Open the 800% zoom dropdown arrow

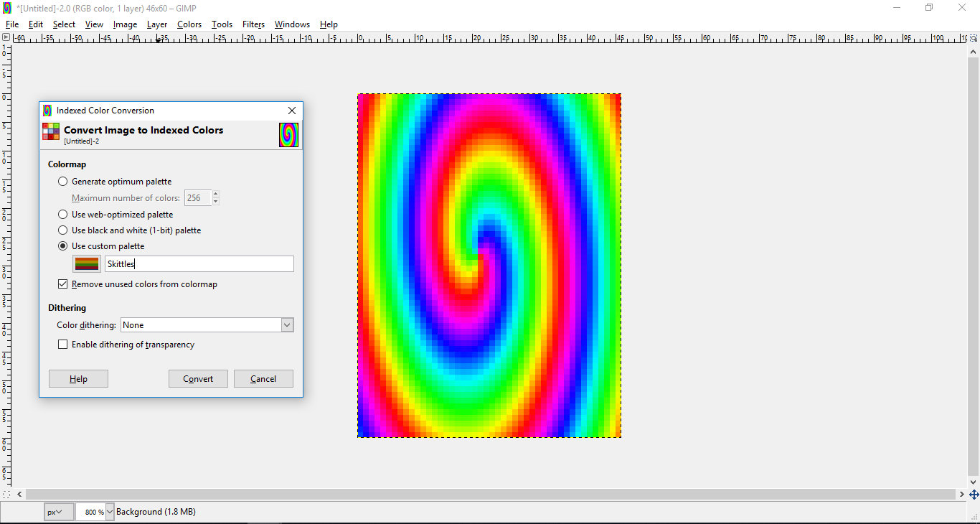110,512
